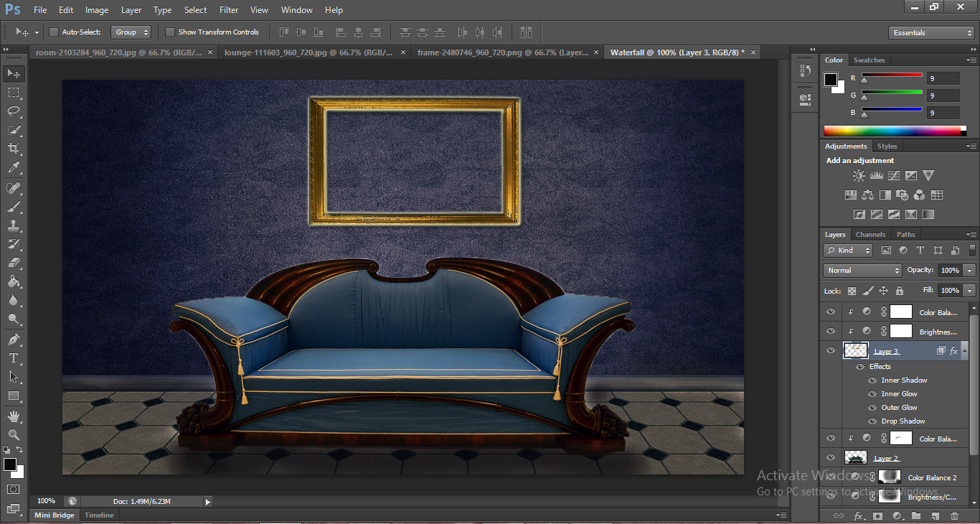980x524 pixels.
Task: Select the Eraser tool
Action: [x=14, y=263]
